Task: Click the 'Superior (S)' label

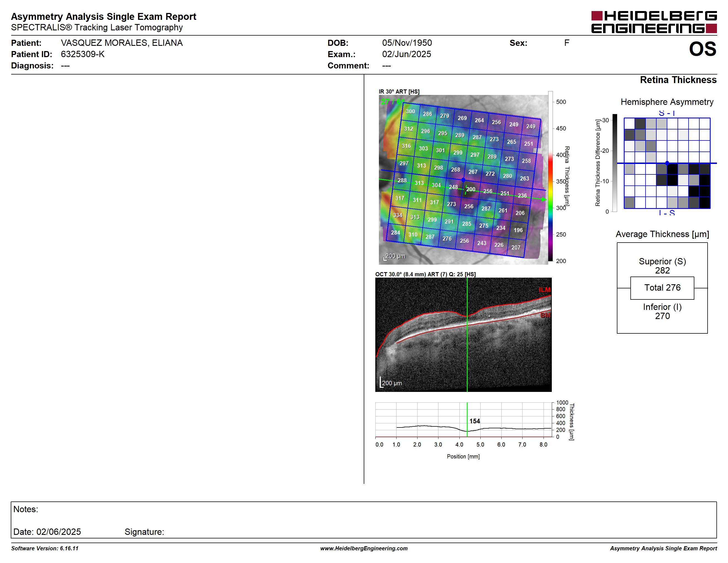Action: tap(662, 261)
